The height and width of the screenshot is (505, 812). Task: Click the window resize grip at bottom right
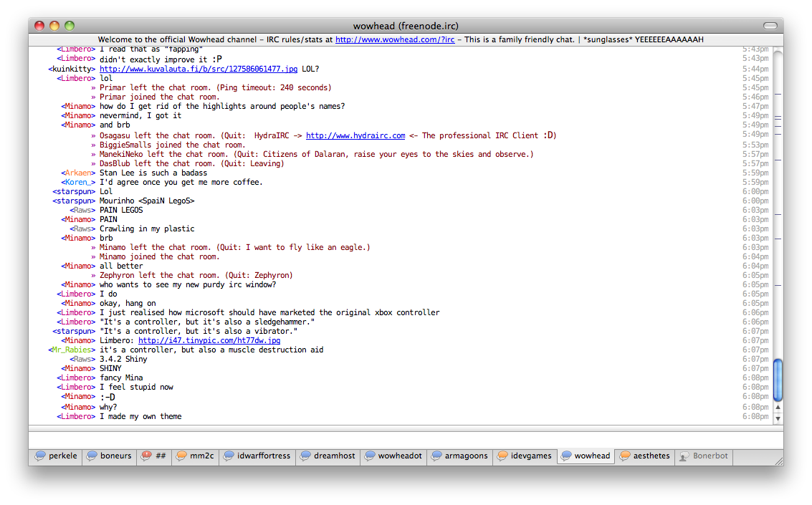(x=778, y=460)
